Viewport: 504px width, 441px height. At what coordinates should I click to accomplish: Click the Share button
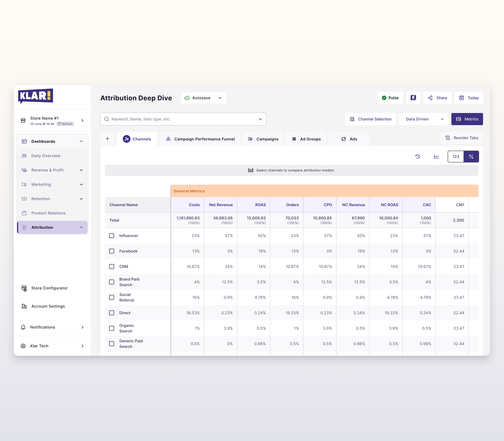438,98
